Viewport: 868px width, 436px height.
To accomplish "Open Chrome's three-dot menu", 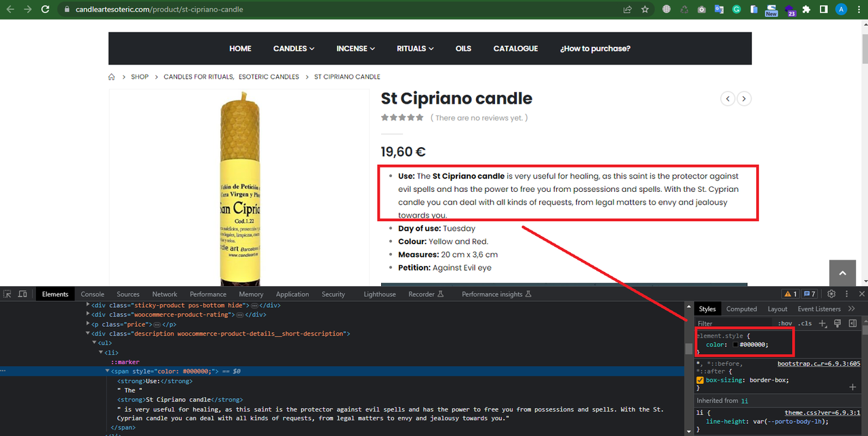I will point(858,9).
